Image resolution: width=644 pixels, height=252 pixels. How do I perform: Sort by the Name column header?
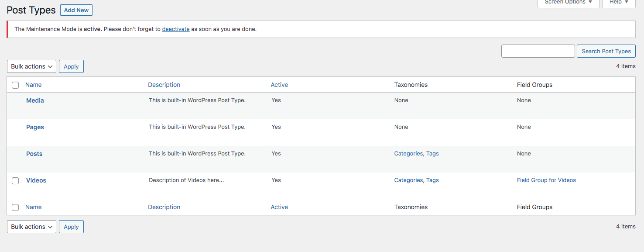(34, 85)
